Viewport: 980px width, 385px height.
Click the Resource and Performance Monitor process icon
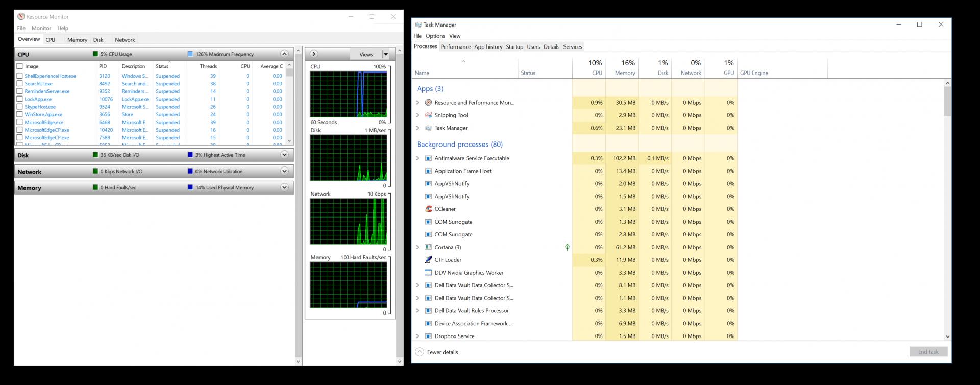click(428, 103)
